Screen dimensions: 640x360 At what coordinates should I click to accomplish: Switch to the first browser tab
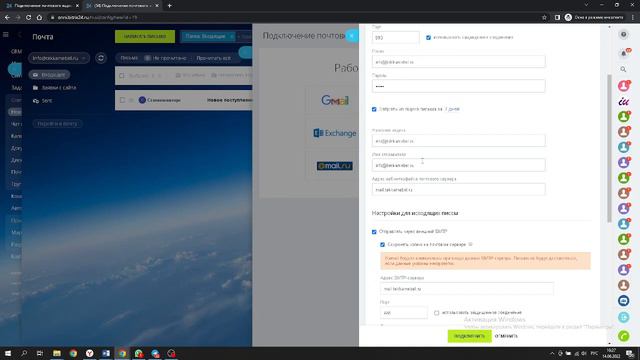click(41, 6)
